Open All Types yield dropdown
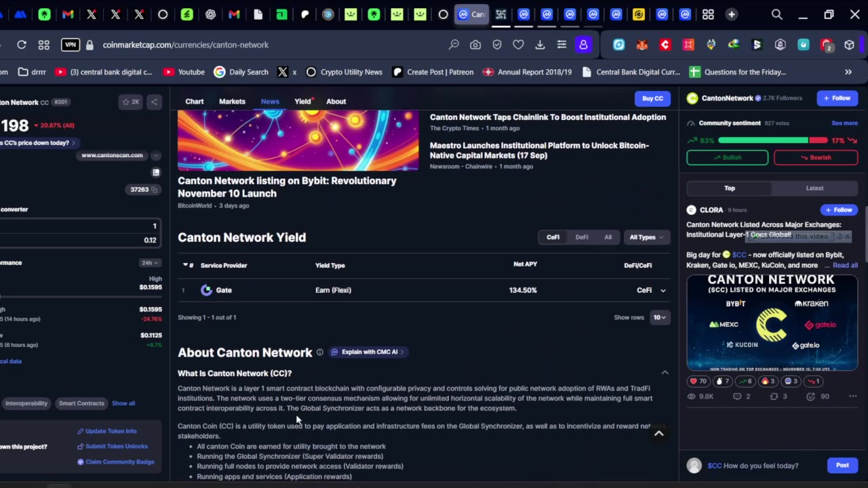 tap(646, 237)
